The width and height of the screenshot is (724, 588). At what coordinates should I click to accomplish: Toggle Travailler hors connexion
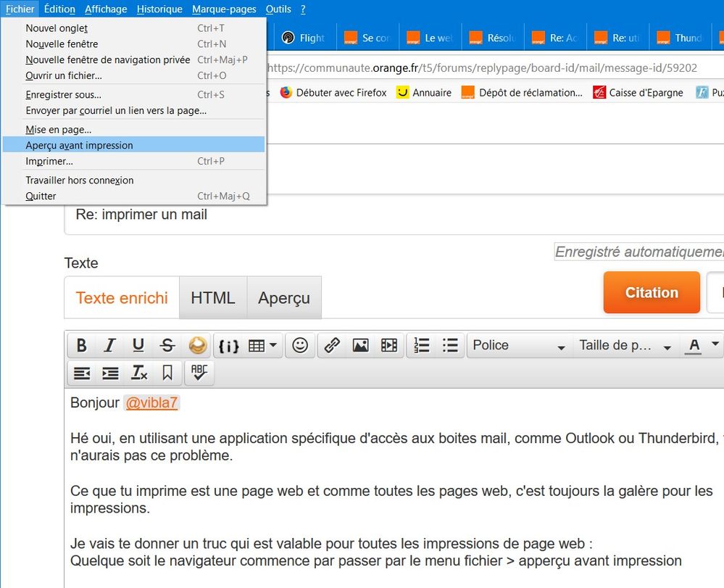click(x=134, y=180)
